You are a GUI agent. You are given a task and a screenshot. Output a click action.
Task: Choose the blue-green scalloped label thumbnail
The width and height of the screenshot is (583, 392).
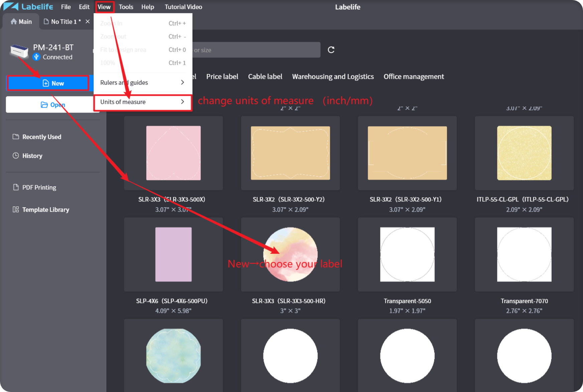173,356
